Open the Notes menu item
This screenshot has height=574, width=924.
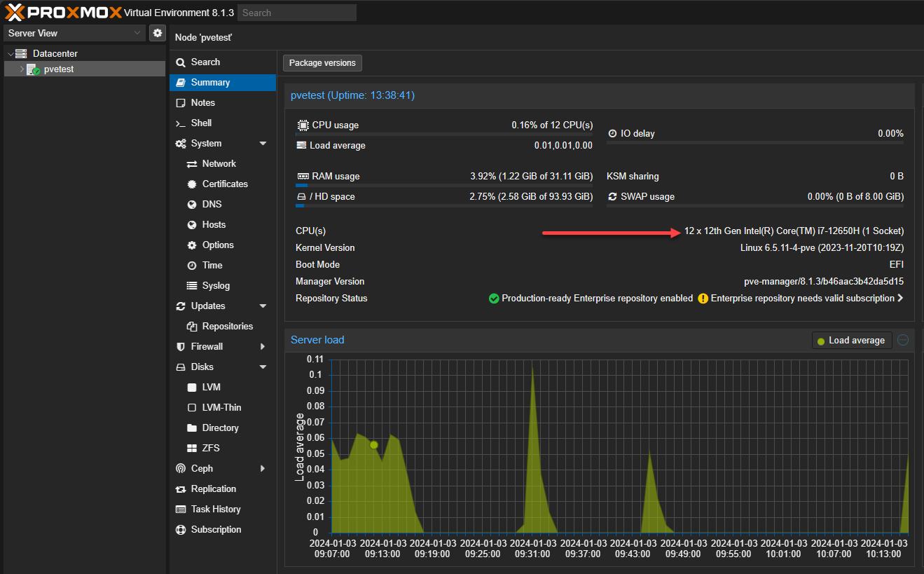202,103
